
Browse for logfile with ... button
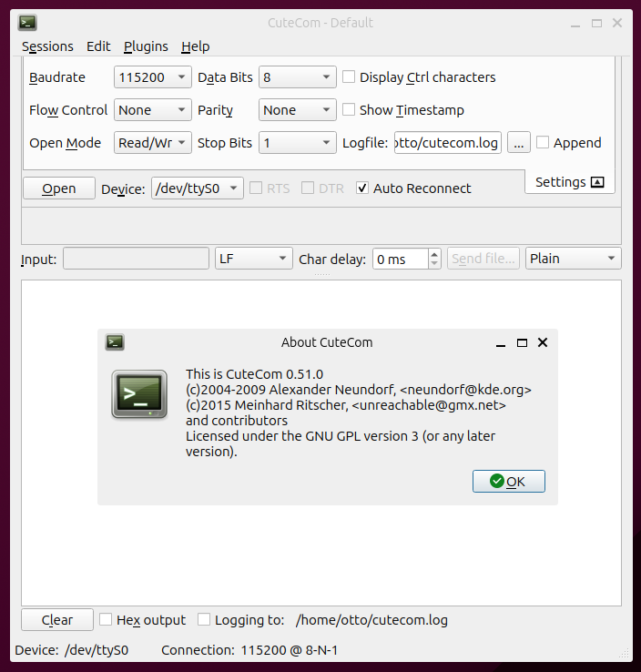tap(518, 143)
